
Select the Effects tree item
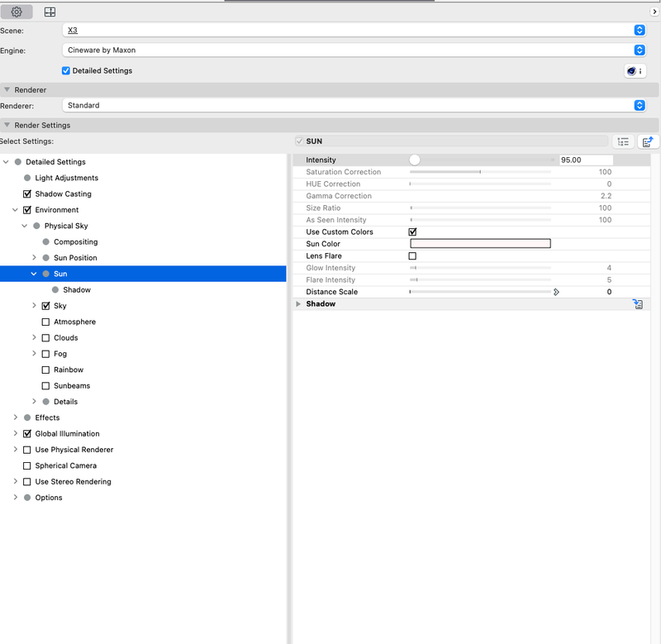47,417
